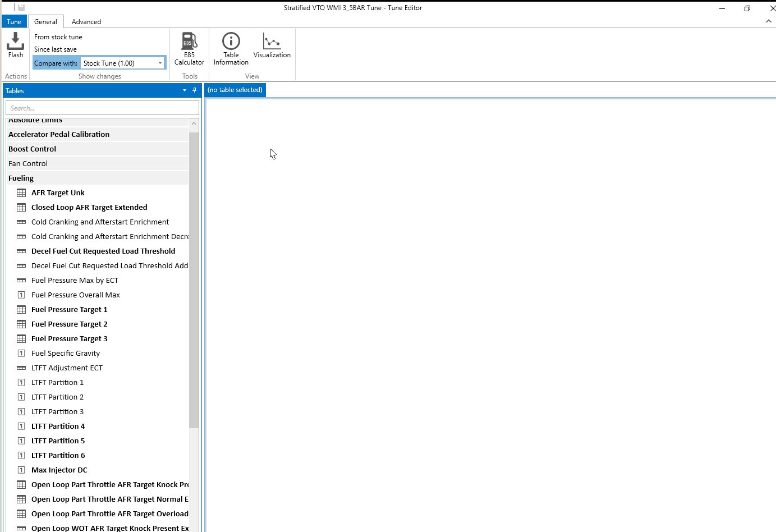Expand the Boost Control category
The width and height of the screenshot is (776, 532).
click(x=98, y=149)
